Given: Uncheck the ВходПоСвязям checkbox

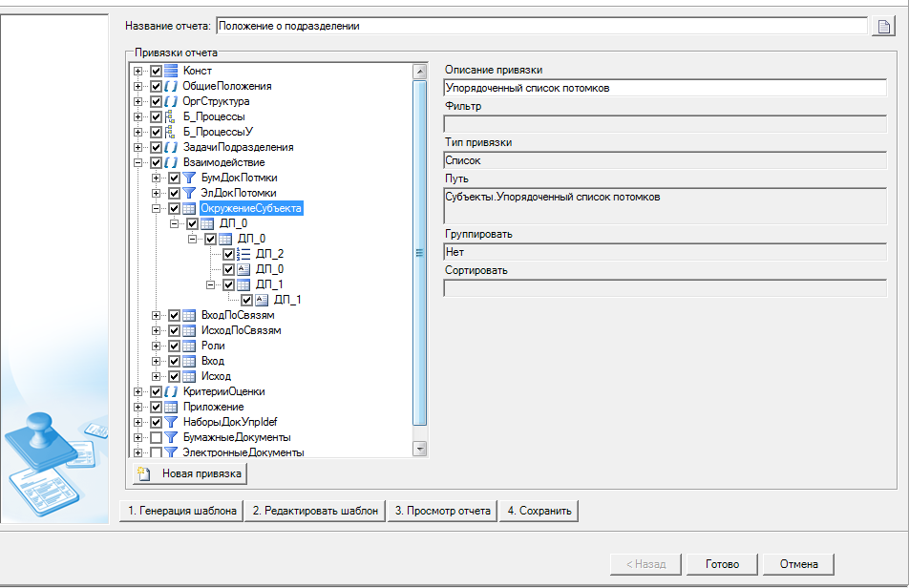Looking at the screenshot, I should click(174, 315).
